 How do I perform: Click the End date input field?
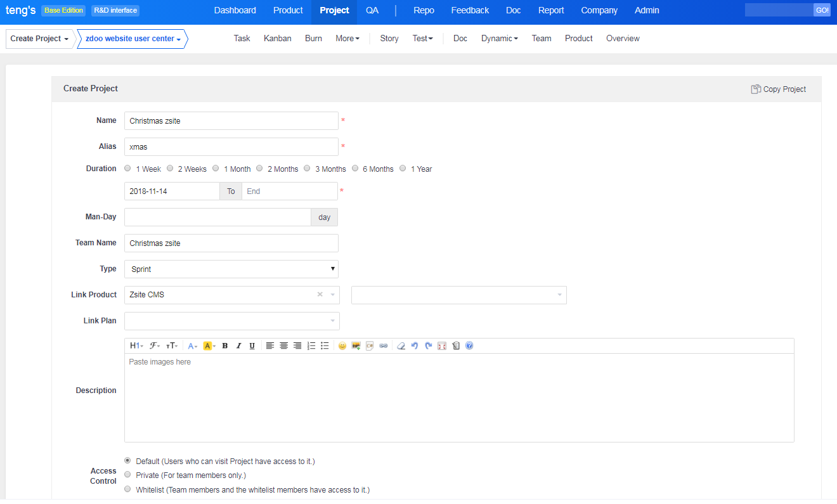click(290, 191)
